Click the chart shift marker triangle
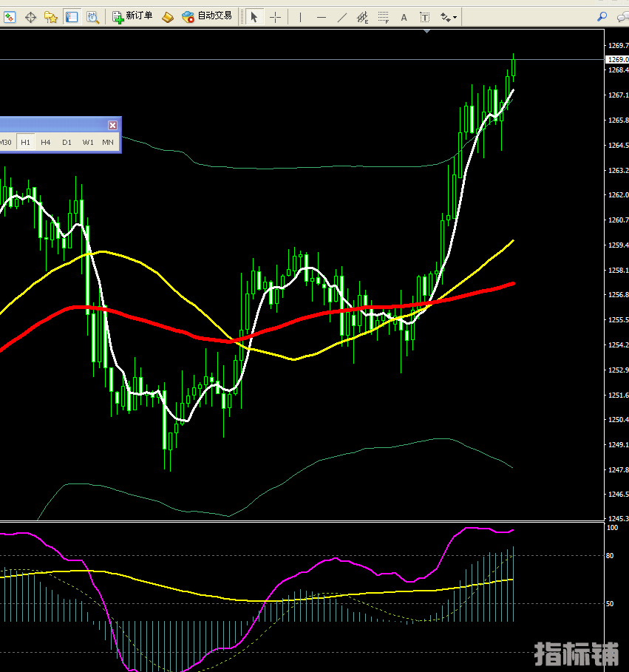Screen dimensions: 629x672 click(x=427, y=31)
